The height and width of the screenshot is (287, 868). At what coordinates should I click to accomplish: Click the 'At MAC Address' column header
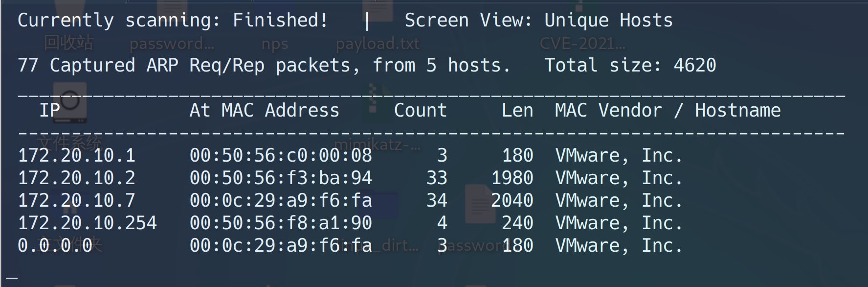[264, 111]
